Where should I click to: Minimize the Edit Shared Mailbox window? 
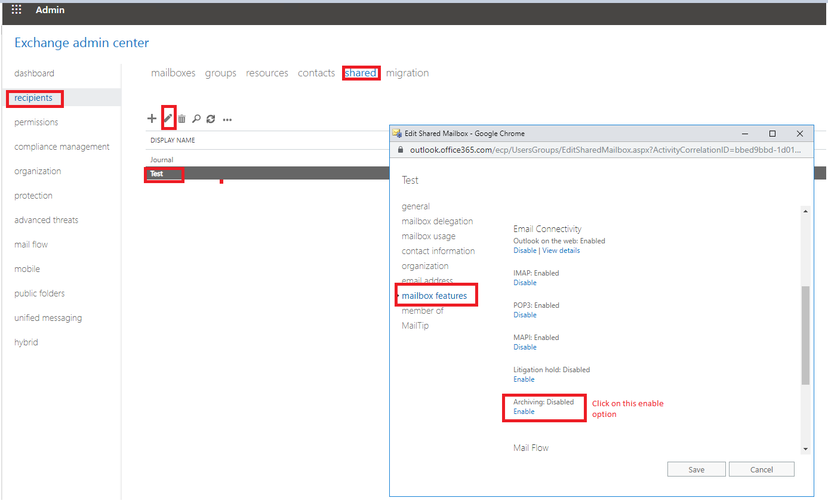point(745,134)
